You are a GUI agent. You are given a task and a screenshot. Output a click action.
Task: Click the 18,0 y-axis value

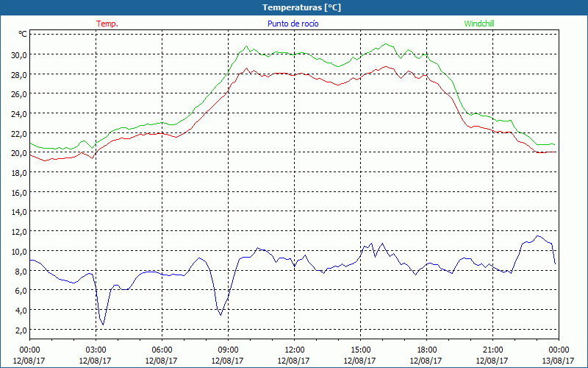tap(19, 173)
